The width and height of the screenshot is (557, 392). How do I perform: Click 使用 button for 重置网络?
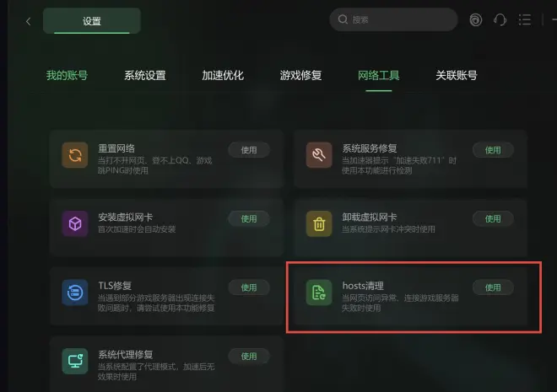[x=249, y=150]
